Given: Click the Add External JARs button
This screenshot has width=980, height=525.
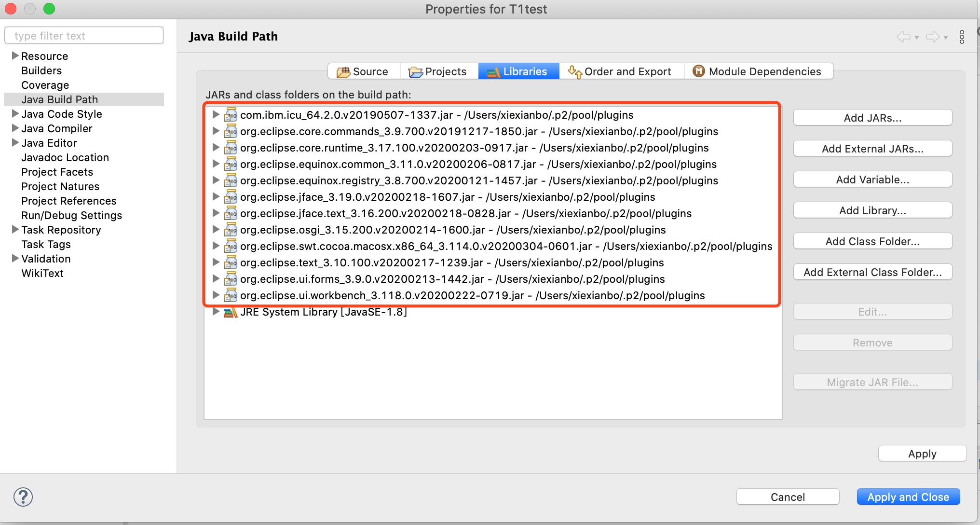Looking at the screenshot, I should click(872, 148).
